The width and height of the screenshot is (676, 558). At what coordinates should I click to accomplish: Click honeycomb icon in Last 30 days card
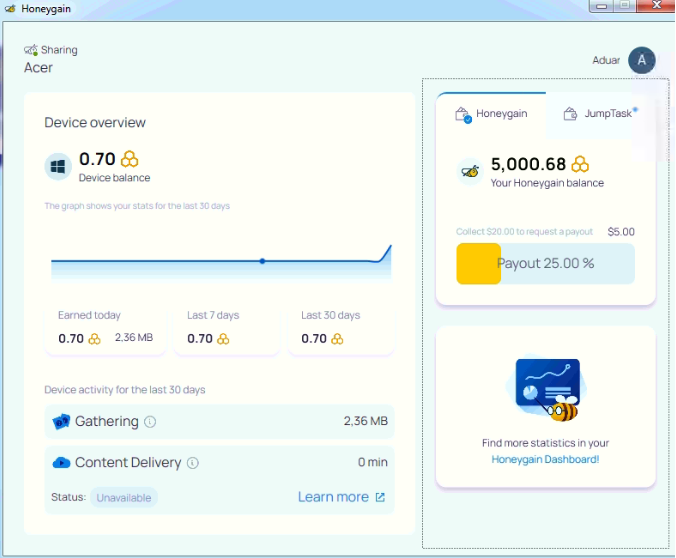(x=337, y=339)
